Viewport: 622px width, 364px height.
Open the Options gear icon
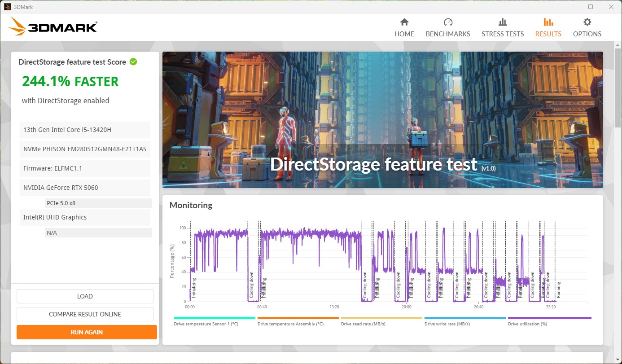587,22
